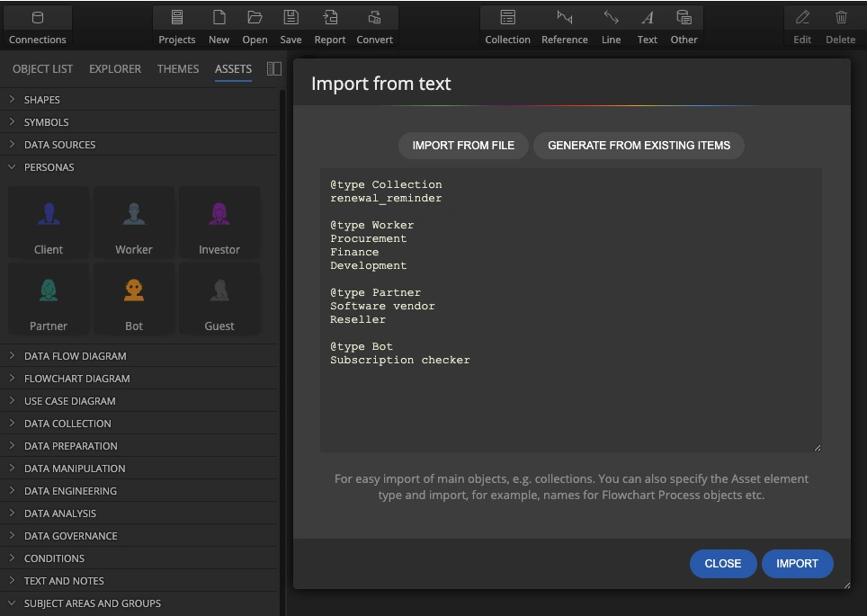Collapse Subject Areas and Groups section
Image resolution: width=867 pixels, height=616 pixels.
pos(139,603)
